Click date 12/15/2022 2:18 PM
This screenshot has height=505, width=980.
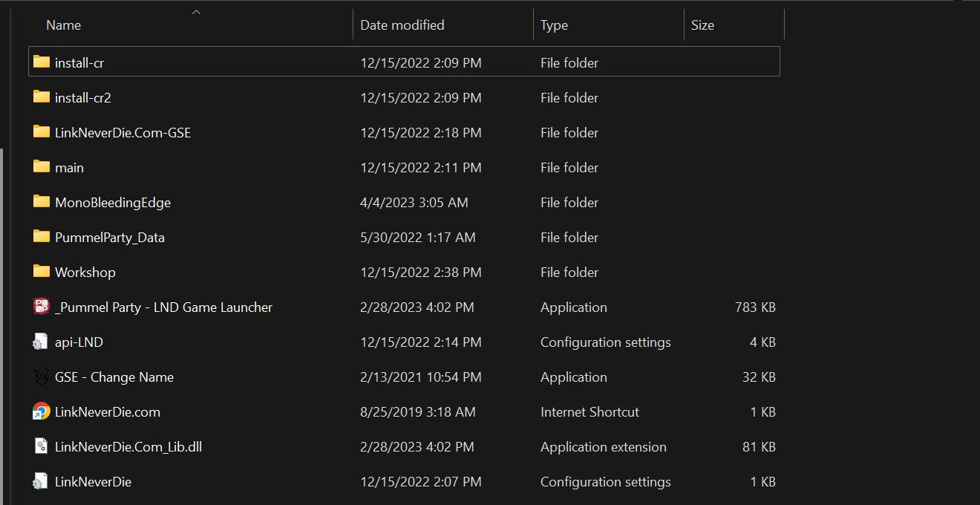tap(421, 133)
